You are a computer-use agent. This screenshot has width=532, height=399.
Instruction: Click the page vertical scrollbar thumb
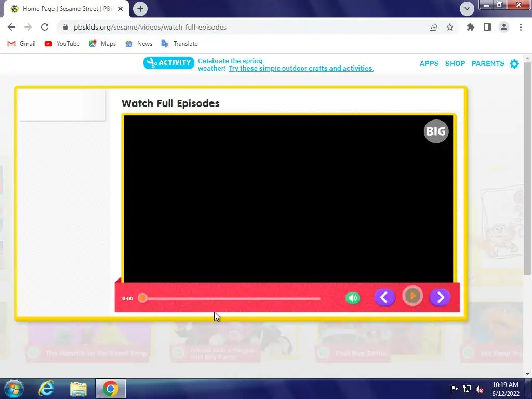click(528, 168)
